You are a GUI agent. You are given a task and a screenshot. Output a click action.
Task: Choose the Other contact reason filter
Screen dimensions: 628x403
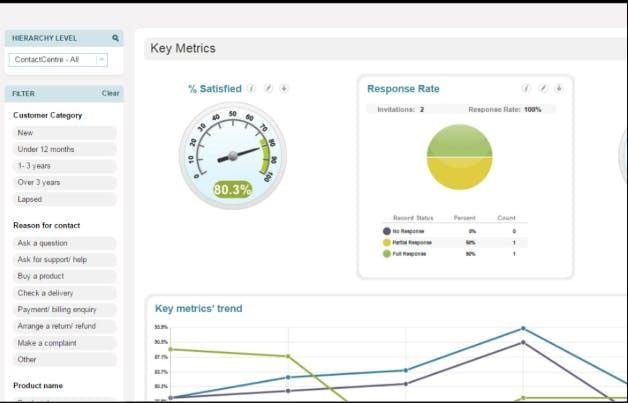click(x=64, y=359)
